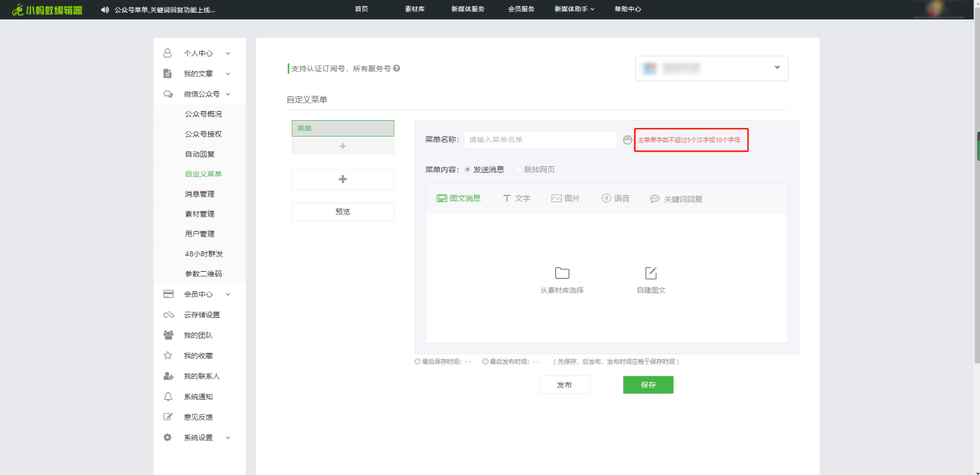Viewport: 980px width, 475px height.
Task: Click the 云存储设置 cloud icon
Action: [x=168, y=315]
